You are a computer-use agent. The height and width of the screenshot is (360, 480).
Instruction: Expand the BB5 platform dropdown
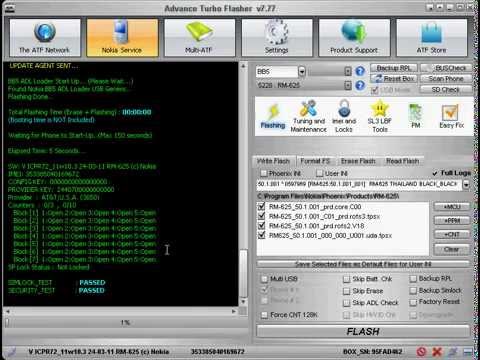click(x=302, y=71)
